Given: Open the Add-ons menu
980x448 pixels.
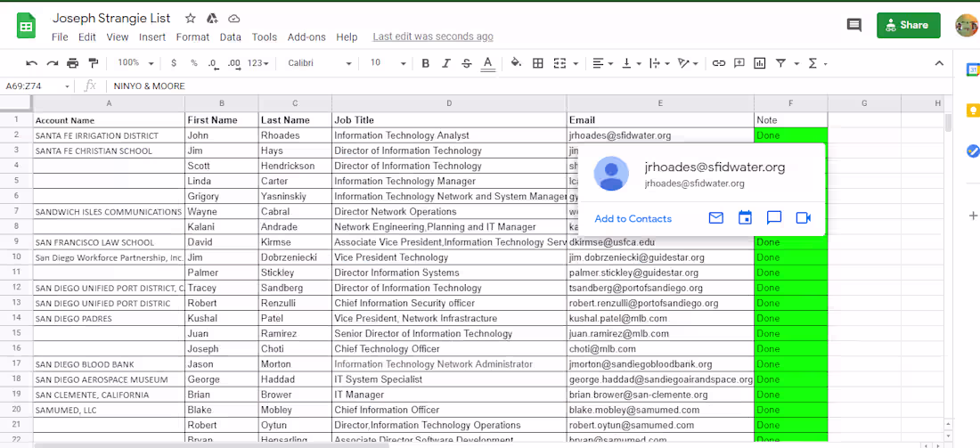Looking at the screenshot, I should 306,37.
